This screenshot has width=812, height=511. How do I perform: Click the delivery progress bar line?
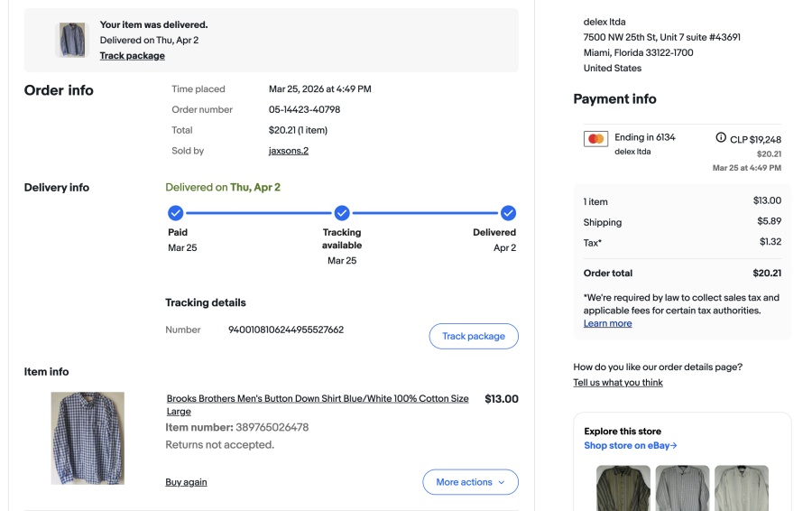coord(259,213)
